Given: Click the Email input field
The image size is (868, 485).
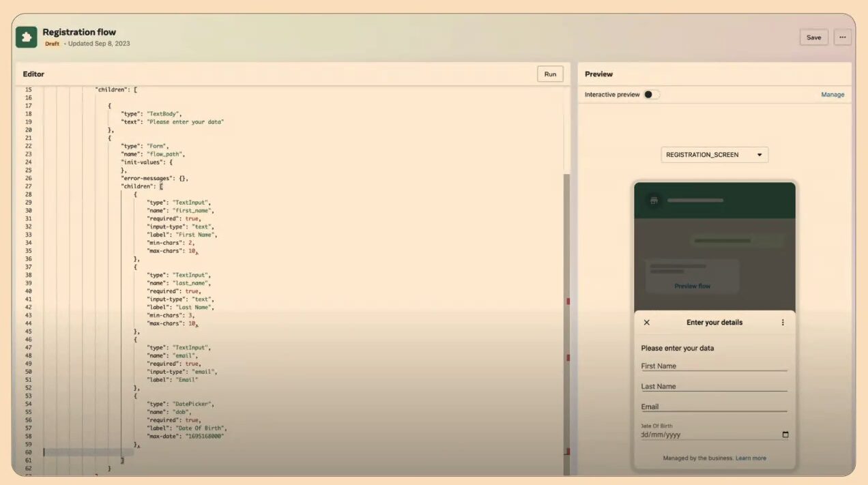Looking at the screenshot, I should pos(713,407).
